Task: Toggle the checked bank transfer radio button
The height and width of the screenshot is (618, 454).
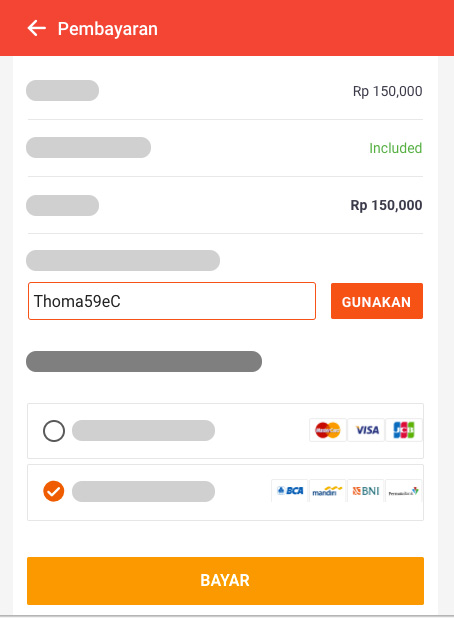Action: click(x=54, y=491)
